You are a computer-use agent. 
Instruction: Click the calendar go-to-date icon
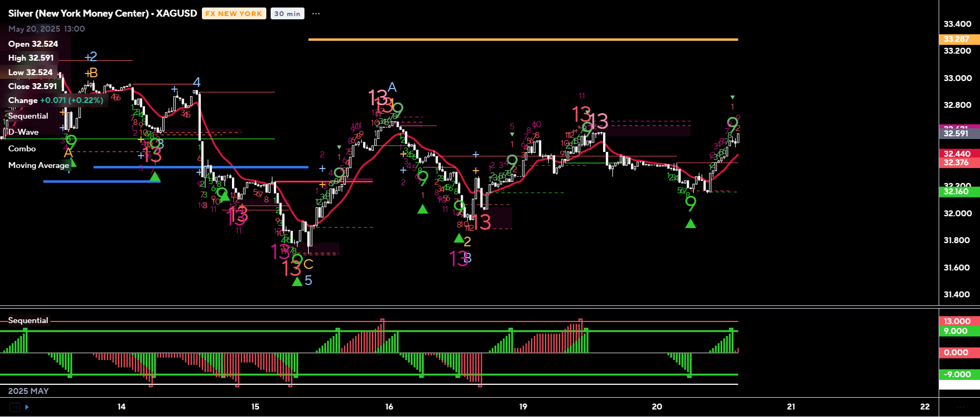(14, 407)
